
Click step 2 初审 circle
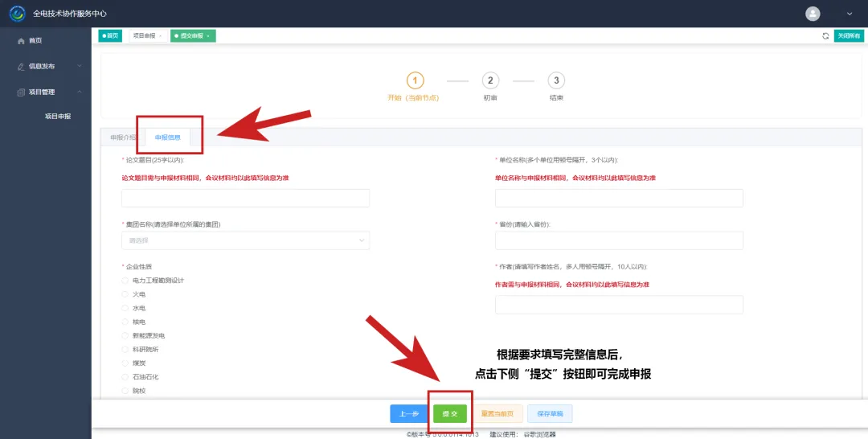click(490, 81)
